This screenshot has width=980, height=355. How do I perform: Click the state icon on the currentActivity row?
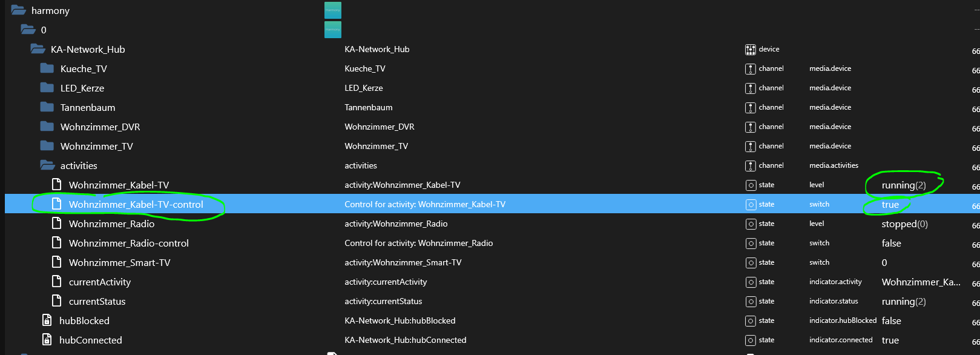(751, 282)
